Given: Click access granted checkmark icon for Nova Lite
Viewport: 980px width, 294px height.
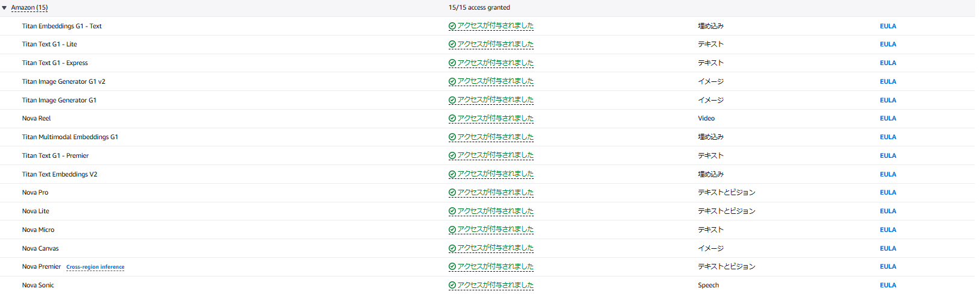Looking at the screenshot, I should [452, 211].
